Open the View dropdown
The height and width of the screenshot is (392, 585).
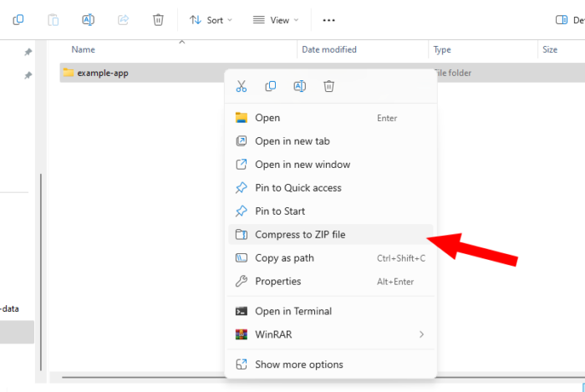click(276, 20)
